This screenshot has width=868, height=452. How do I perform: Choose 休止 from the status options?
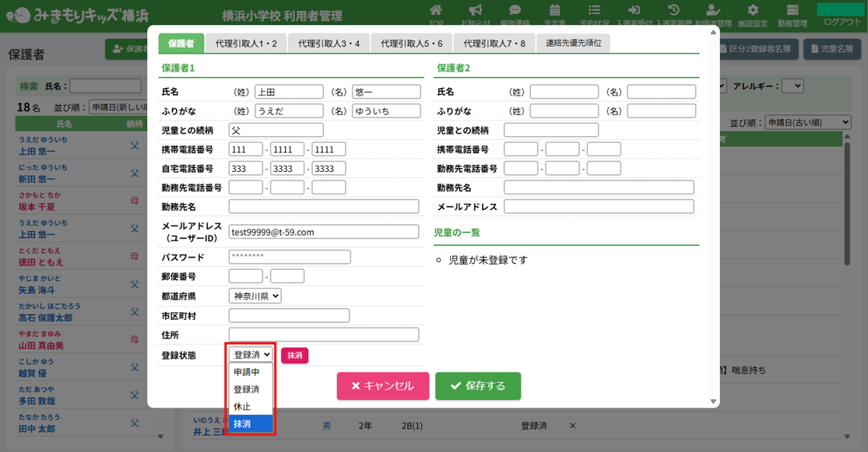click(251, 407)
